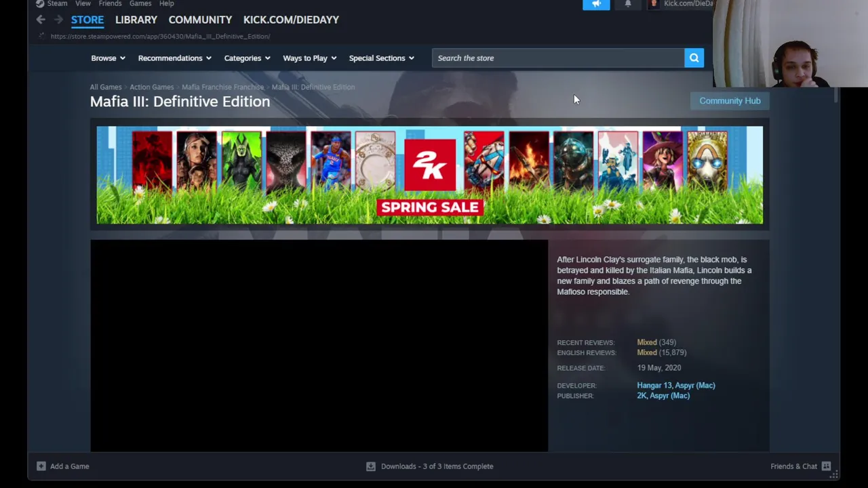Open the Friends & Chat icon
Viewport: 868px width, 488px height.
click(x=826, y=466)
